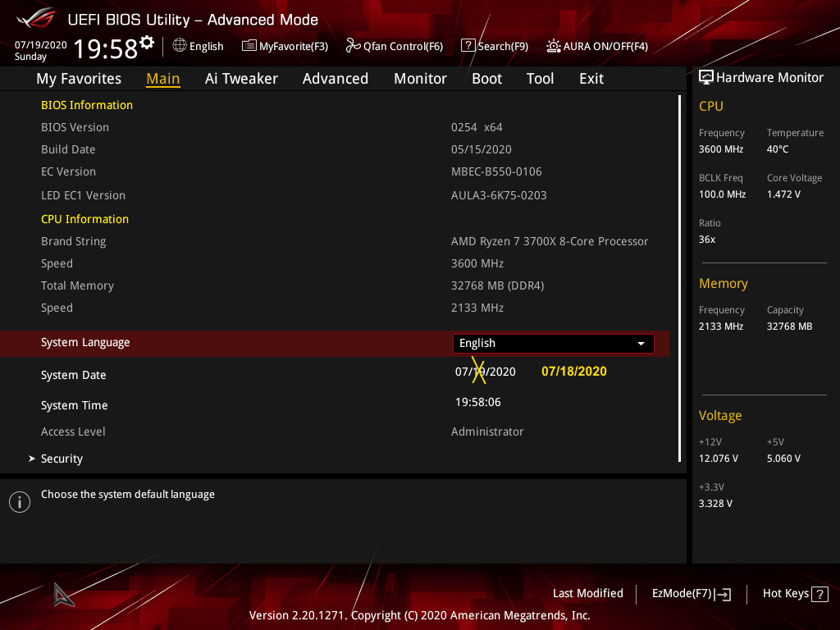Click Memory Capacity reading 32768 MB
This screenshot has height=630, width=840.
[790, 326]
